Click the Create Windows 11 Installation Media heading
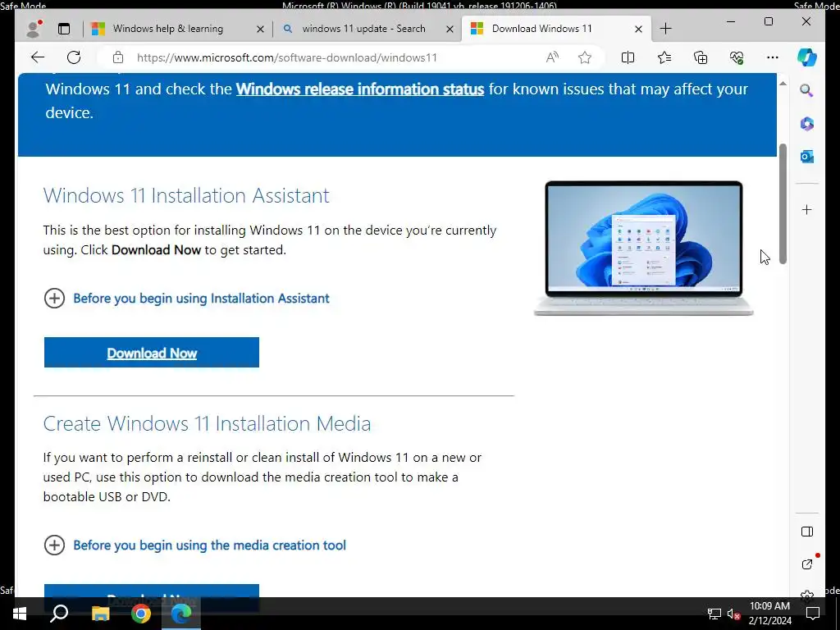The image size is (840, 630). [x=207, y=424]
